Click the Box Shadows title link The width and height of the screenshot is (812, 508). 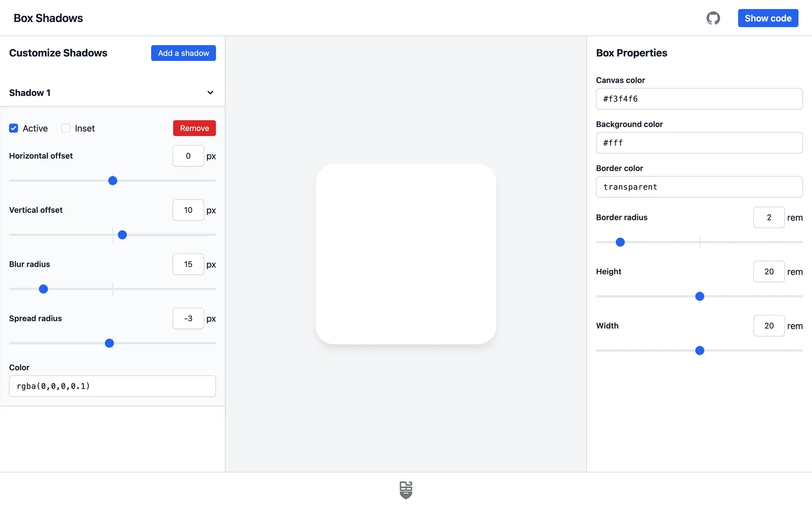48,18
